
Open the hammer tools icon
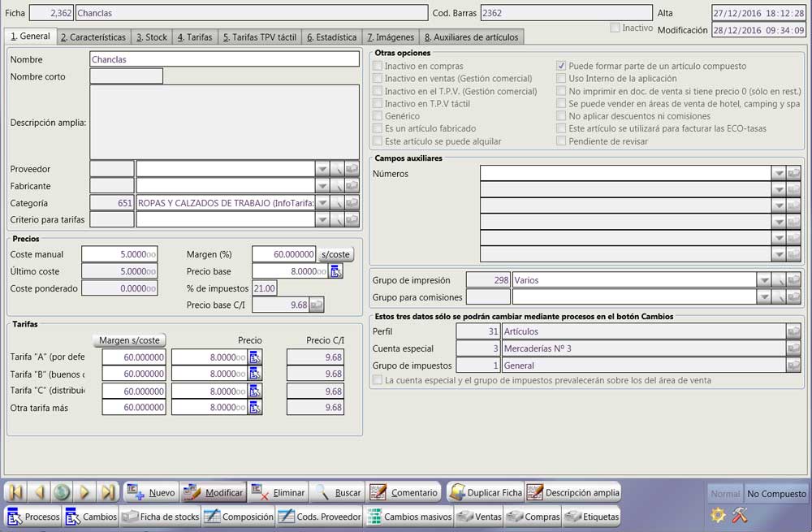tap(740, 514)
